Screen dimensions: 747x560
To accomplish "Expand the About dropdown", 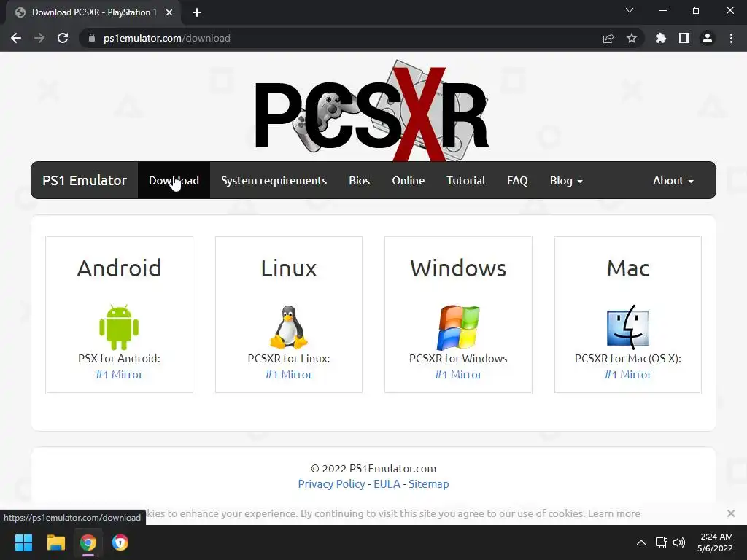I will click(x=673, y=181).
